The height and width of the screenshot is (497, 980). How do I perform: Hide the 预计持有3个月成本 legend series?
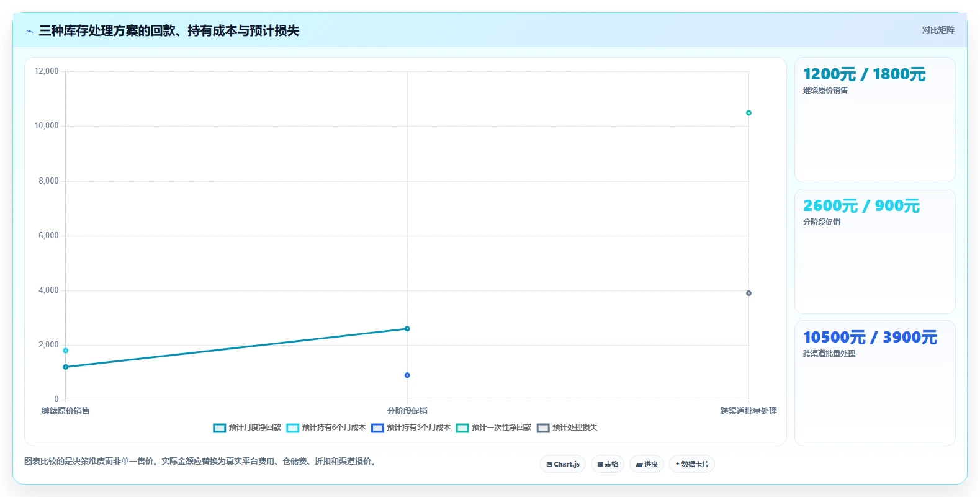click(x=411, y=428)
